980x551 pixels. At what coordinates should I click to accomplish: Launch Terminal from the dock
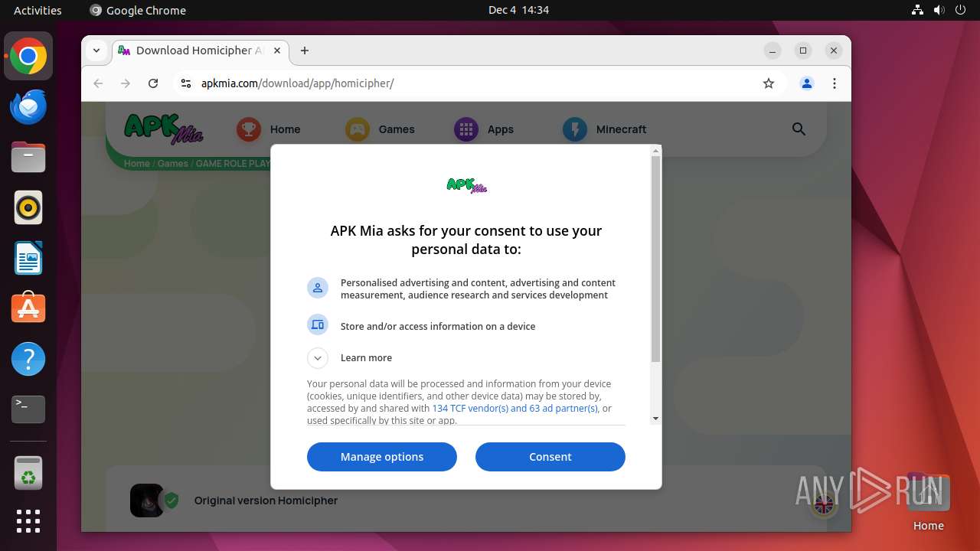[x=28, y=409]
